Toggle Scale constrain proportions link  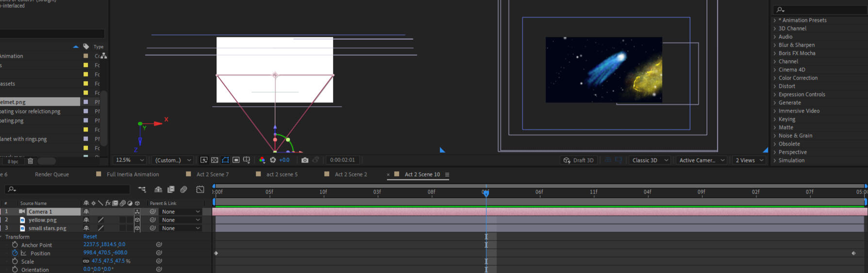[86, 261]
